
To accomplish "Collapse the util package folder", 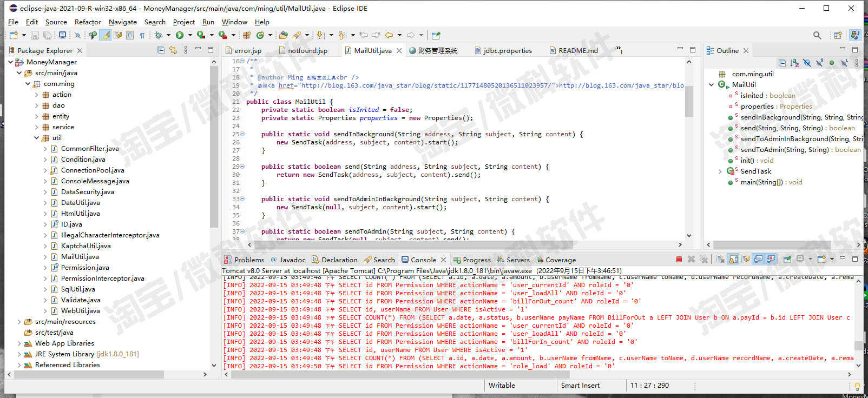I will pos(36,138).
